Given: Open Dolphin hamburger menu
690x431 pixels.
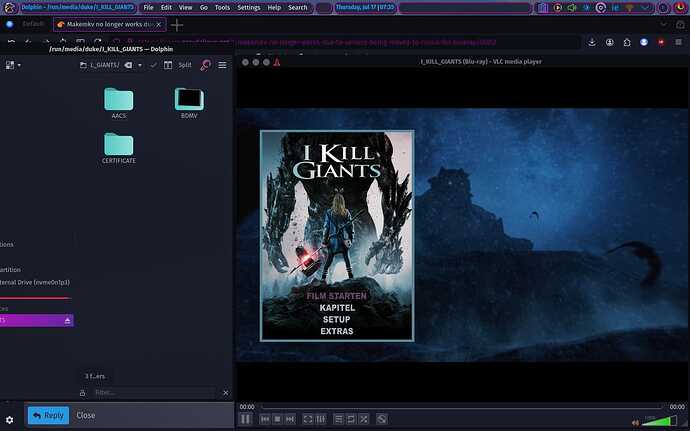Looking at the screenshot, I should [223, 65].
